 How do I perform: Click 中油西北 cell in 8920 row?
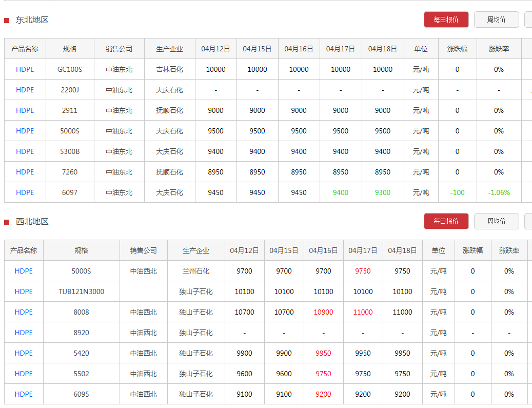(x=144, y=333)
